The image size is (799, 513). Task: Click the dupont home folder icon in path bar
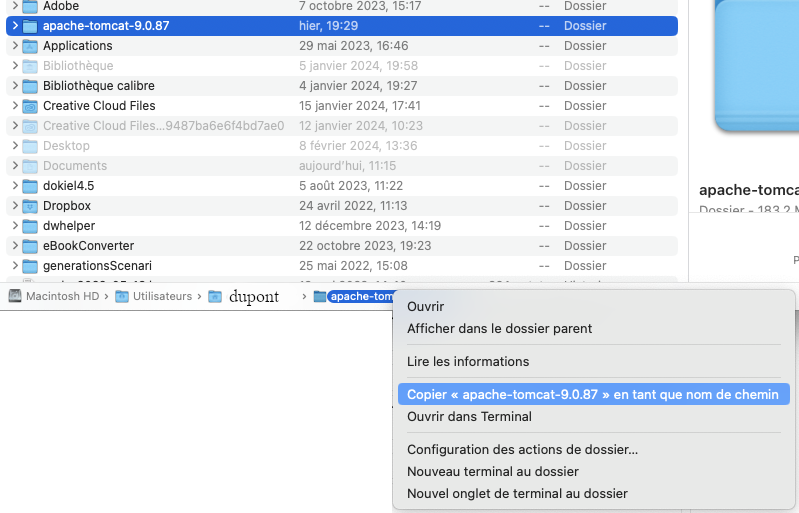coord(215,296)
